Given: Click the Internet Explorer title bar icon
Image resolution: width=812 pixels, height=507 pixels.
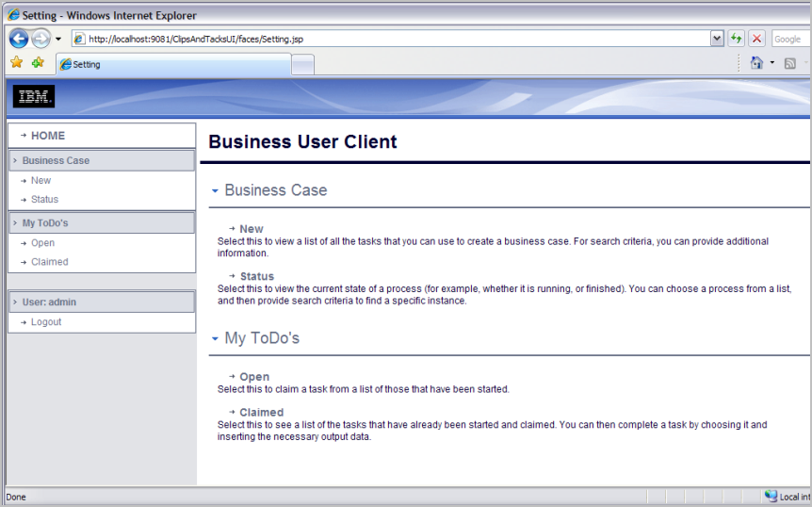Looking at the screenshot, I should click(13, 15).
